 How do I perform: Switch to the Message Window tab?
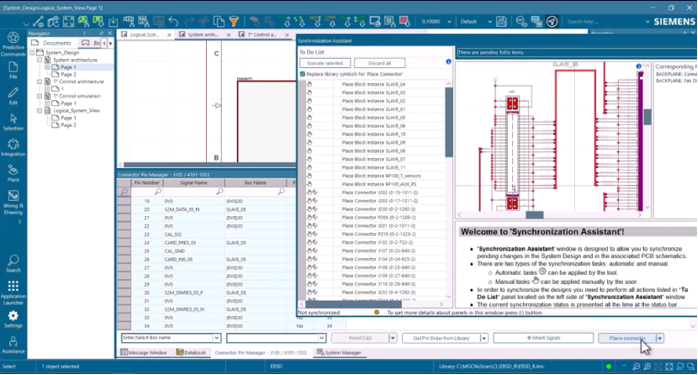click(x=144, y=352)
